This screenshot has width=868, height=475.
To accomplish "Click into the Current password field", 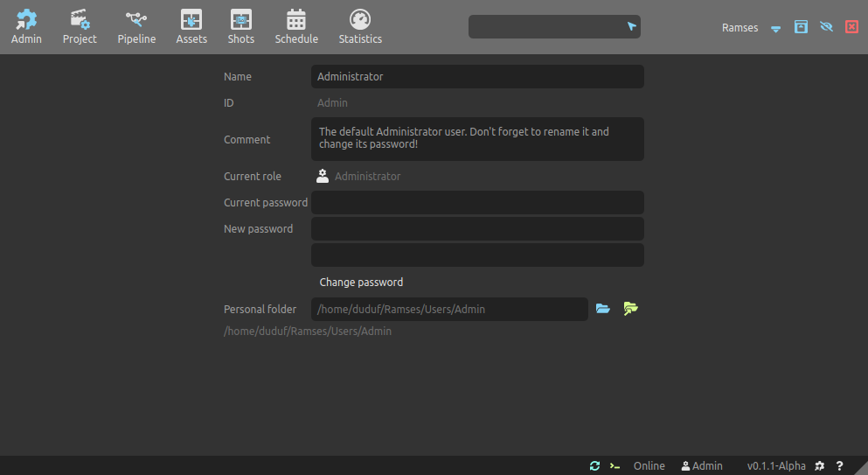I will click(x=477, y=203).
